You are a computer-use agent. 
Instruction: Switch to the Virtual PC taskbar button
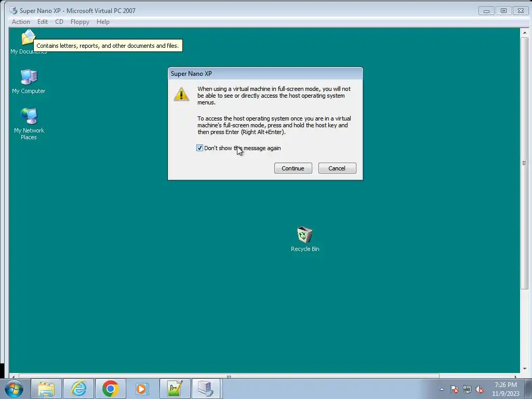(x=207, y=389)
